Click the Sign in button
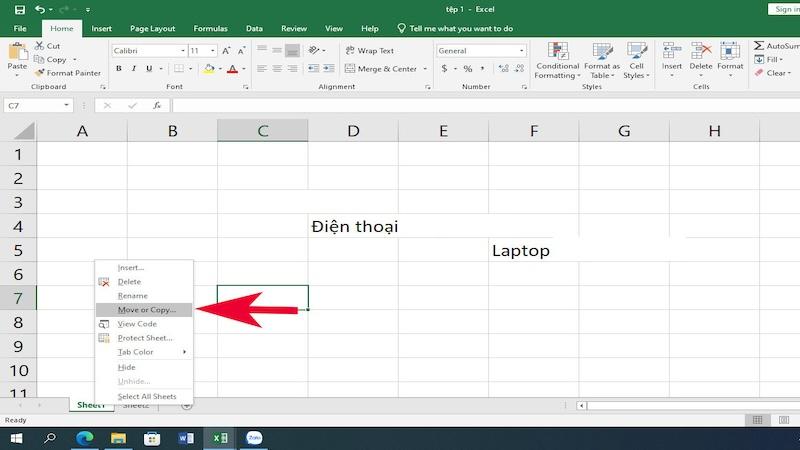 tap(786, 9)
